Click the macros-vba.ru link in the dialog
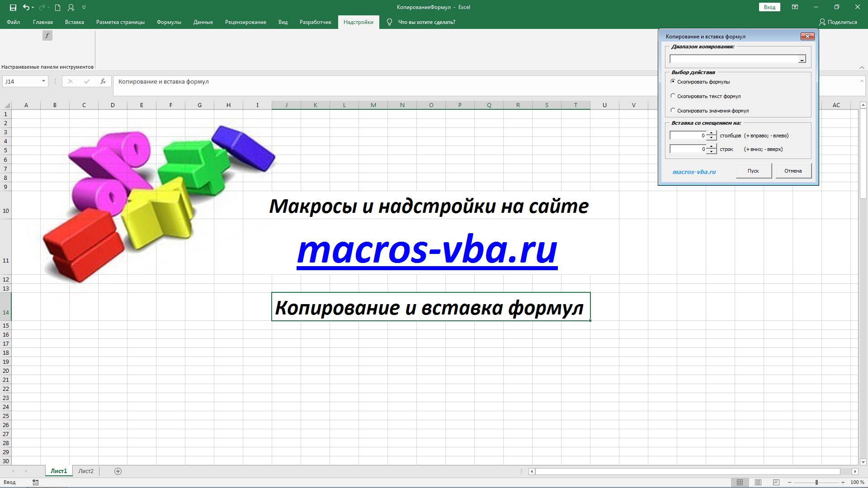The image size is (868, 488). [x=694, y=172]
